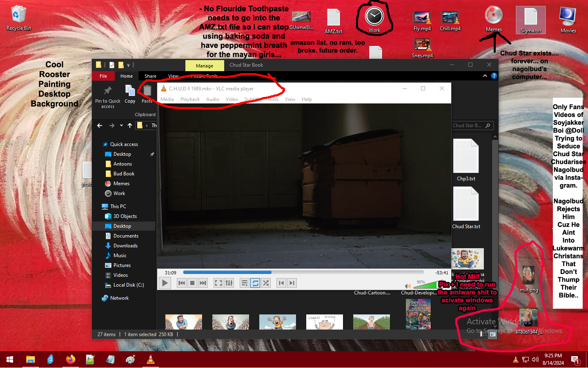The width and height of the screenshot is (588, 368).
Task: Skip to next media in VLC
Action: coord(203,283)
